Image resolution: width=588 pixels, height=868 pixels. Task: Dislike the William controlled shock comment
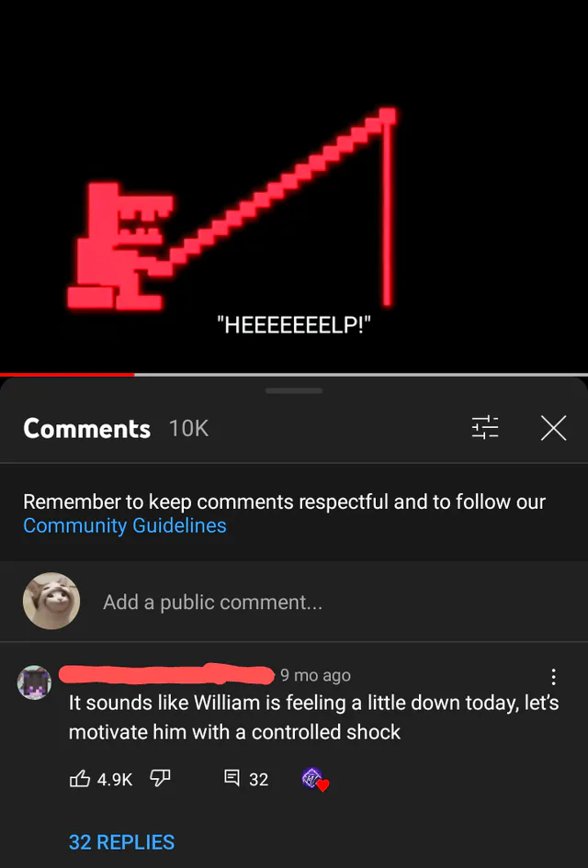(160, 778)
